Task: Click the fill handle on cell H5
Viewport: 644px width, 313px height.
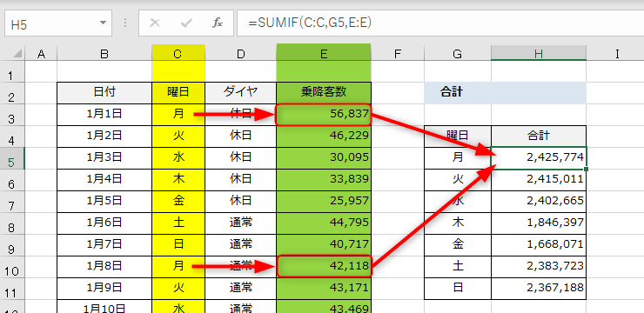Action: (x=586, y=169)
